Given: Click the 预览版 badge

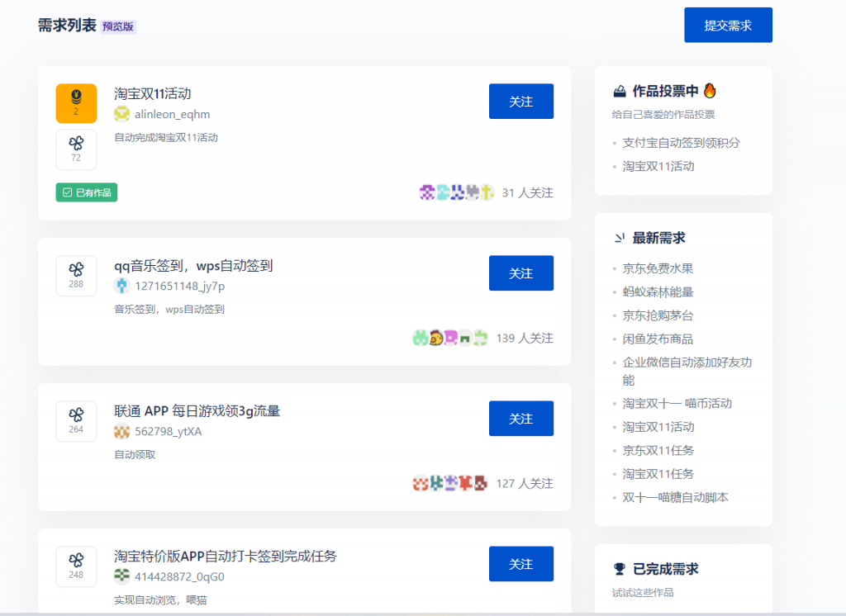Looking at the screenshot, I should click(x=118, y=26).
